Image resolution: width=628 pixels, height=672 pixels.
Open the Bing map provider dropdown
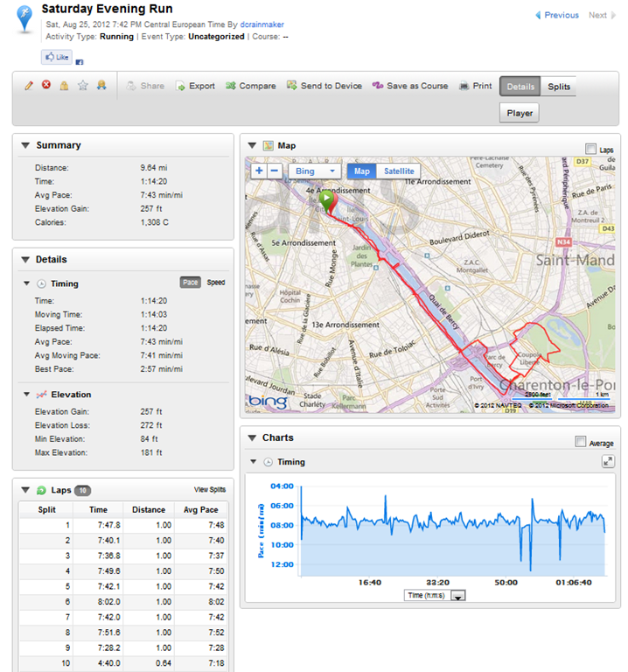coord(316,171)
